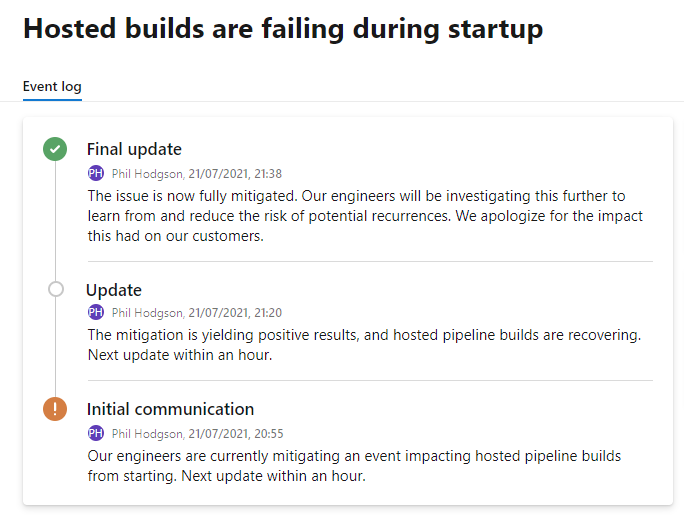Click the orange exclamation Initial communication icon

(x=55, y=409)
